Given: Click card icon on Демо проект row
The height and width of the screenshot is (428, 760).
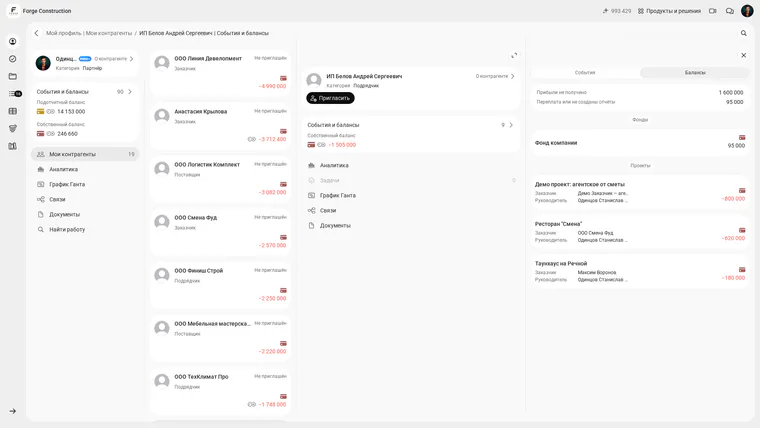Looking at the screenshot, I should point(742,190).
